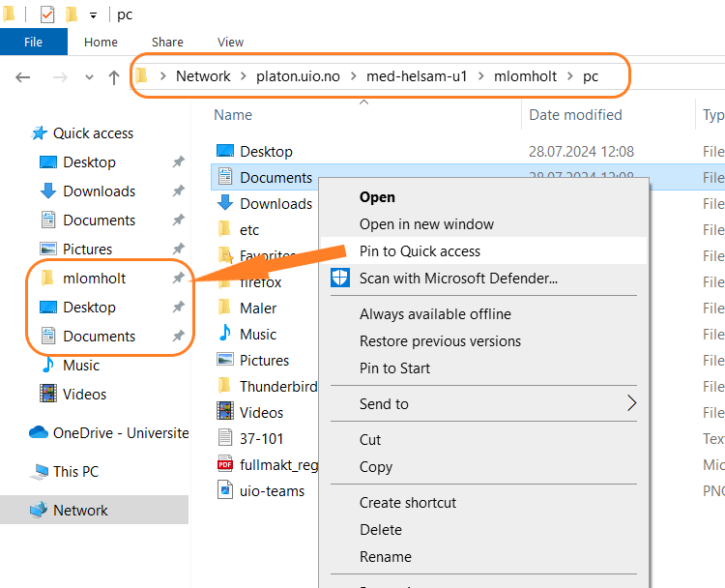Click pin icon next to Downloads in sidebar

tap(179, 191)
